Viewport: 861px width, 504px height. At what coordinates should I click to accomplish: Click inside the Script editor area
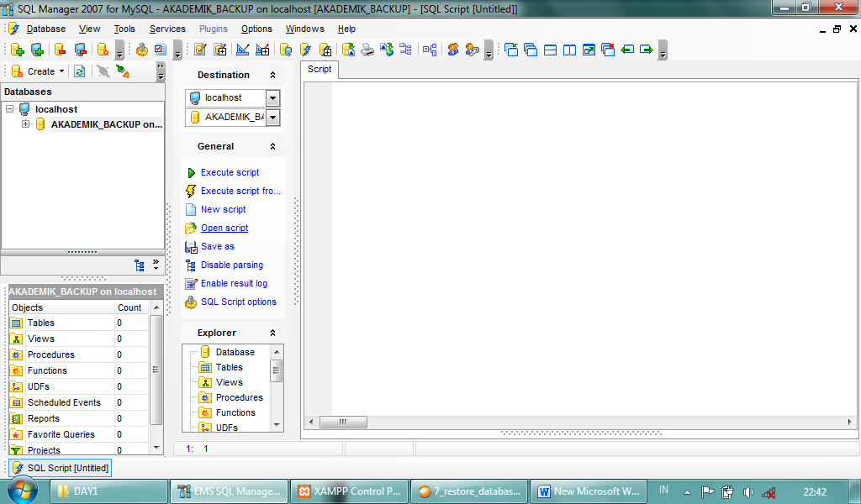pyautogui.click(x=594, y=249)
